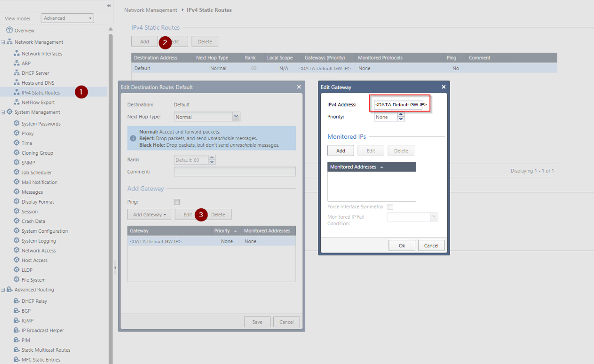
Task: Click the Cloning Group gear icon
Action: tap(16, 153)
